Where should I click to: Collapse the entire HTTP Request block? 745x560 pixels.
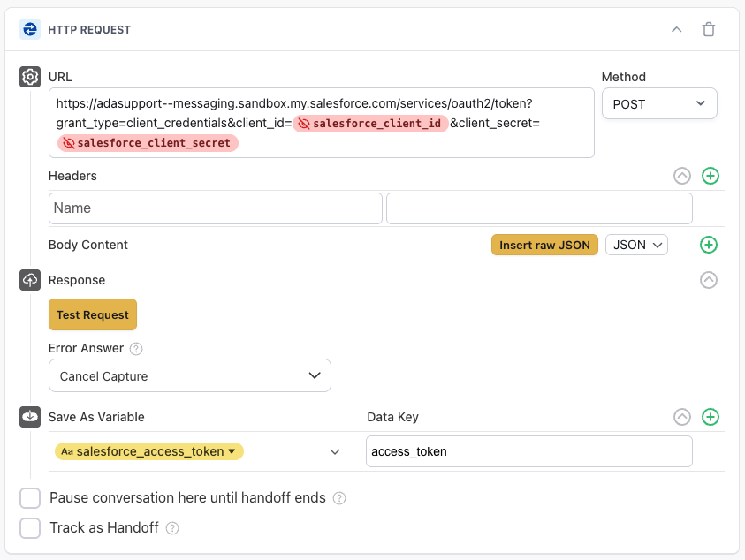pyautogui.click(x=677, y=29)
